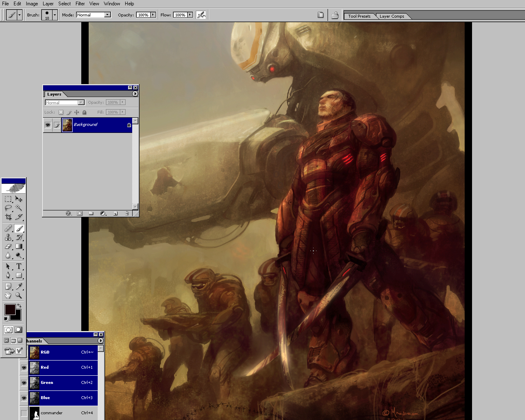The image size is (525, 420).
Task: Open the Layers panel flyout menu
Action: (x=135, y=94)
